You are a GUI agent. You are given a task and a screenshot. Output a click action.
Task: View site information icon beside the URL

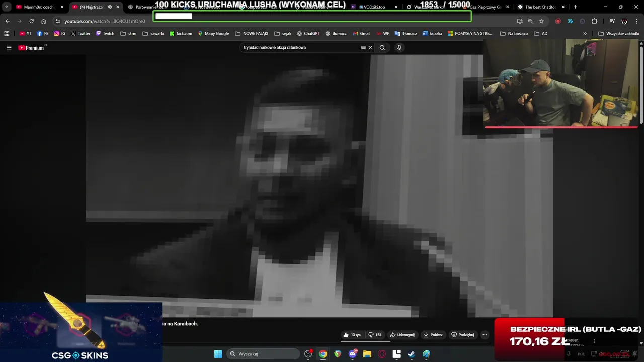58,21
